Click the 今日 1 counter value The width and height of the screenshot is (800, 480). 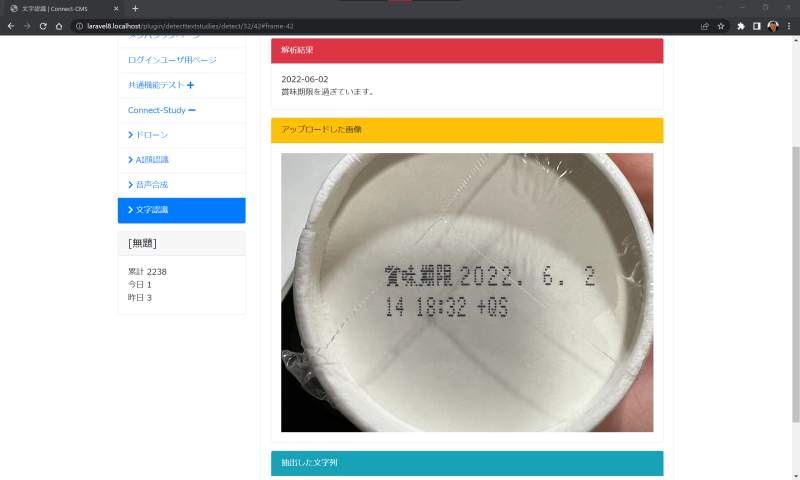click(x=139, y=285)
